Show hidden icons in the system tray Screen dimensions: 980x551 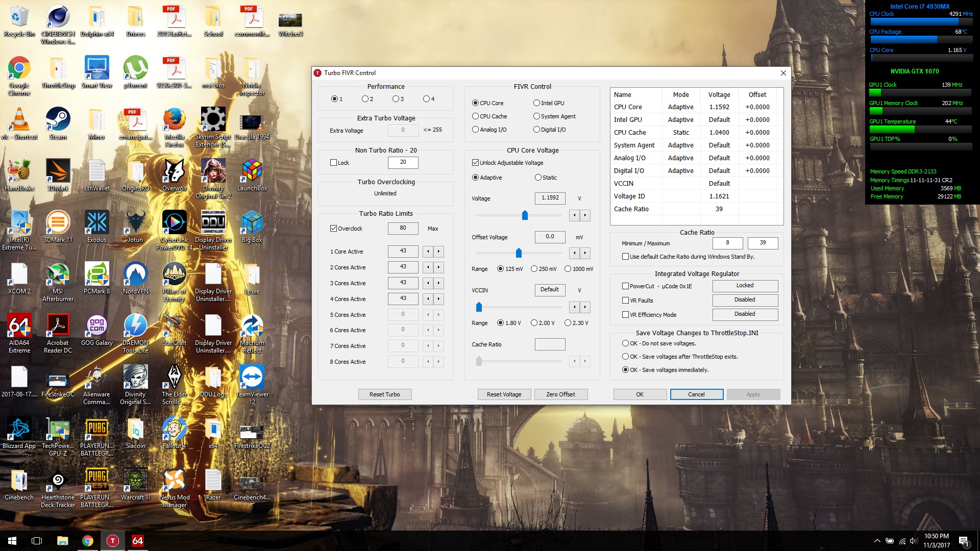click(x=877, y=541)
